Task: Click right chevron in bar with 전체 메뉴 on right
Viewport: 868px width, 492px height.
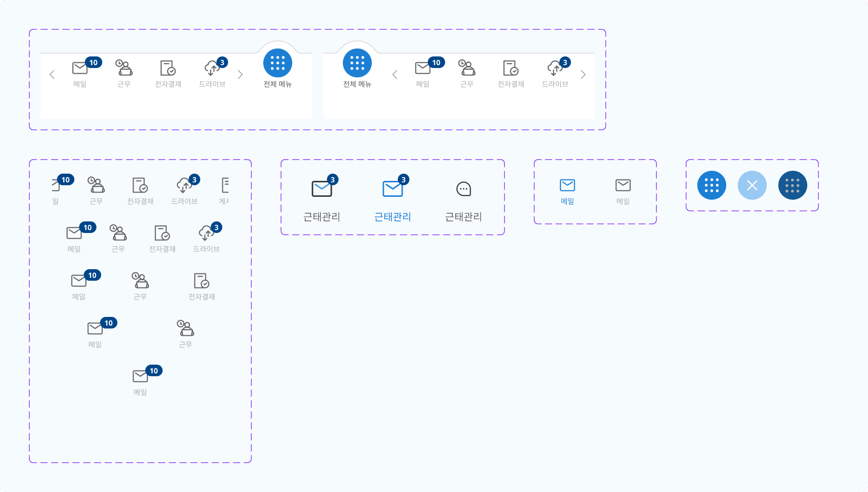Action: coord(240,74)
